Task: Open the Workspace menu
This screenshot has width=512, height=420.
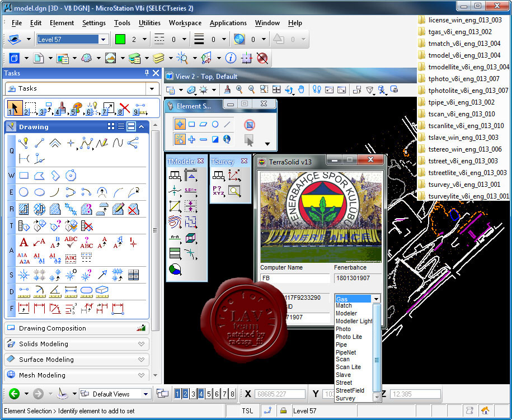Action: [x=185, y=23]
